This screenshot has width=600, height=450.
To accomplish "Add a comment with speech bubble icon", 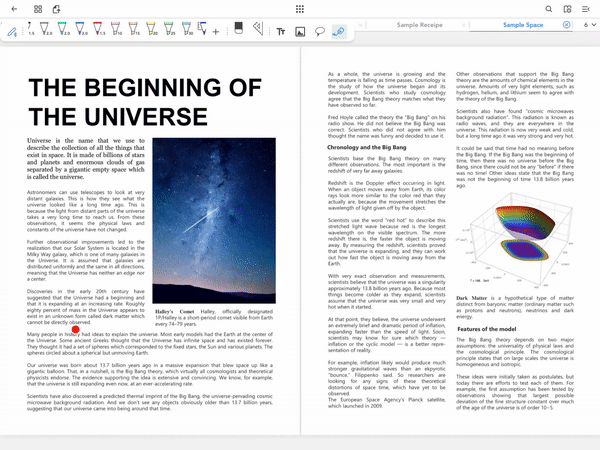I will pyautogui.click(x=320, y=31).
